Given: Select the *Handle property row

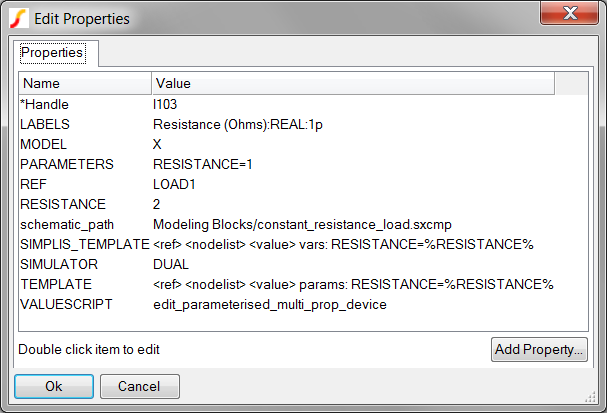Looking at the screenshot, I should click(x=303, y=105).
